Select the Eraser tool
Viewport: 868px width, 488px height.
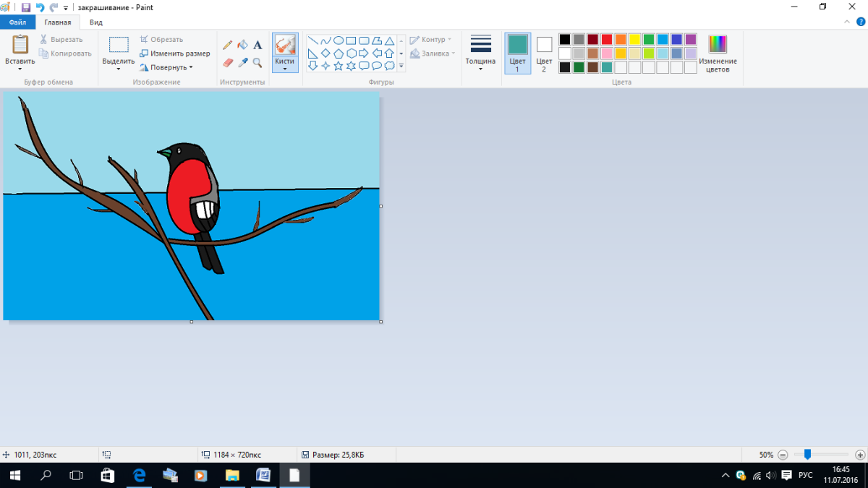click(228, 63)
